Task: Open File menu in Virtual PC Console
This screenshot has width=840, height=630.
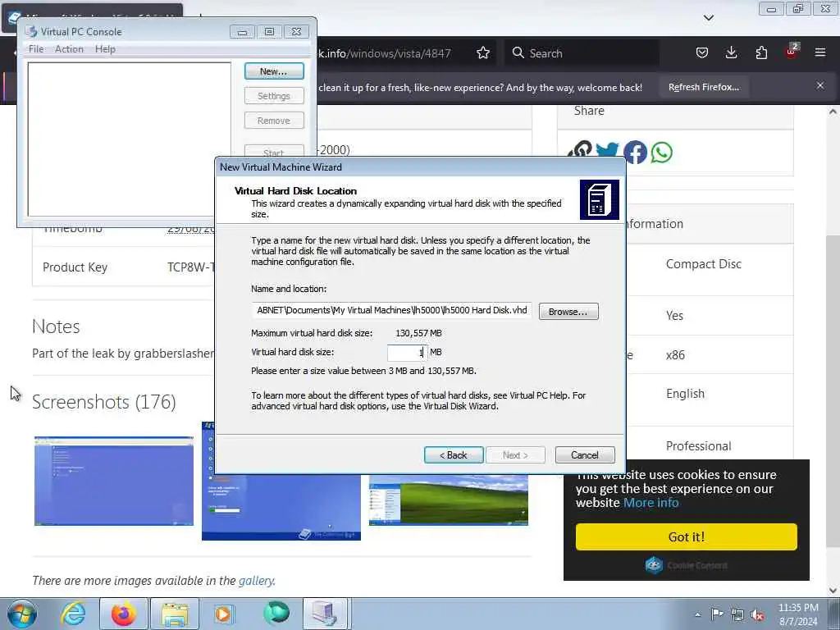Action: (x=36, y=48)
